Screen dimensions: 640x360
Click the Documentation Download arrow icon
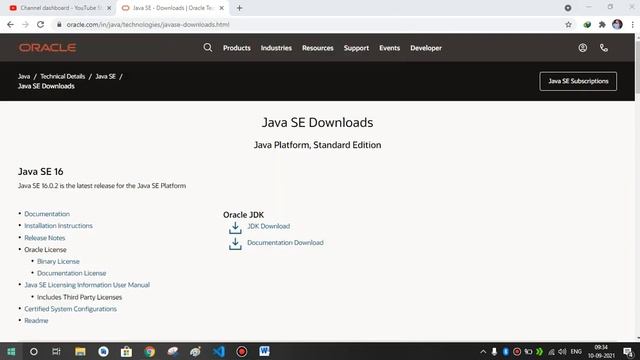235,244
